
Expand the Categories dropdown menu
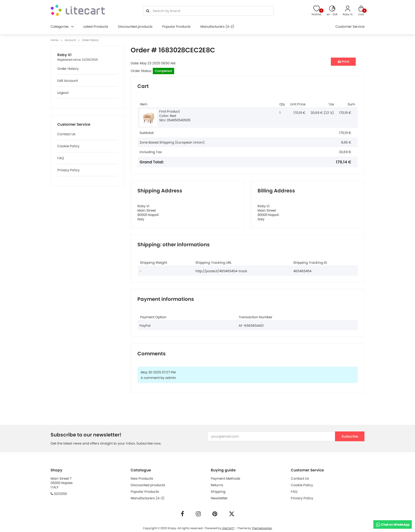(x=62, y=27)
